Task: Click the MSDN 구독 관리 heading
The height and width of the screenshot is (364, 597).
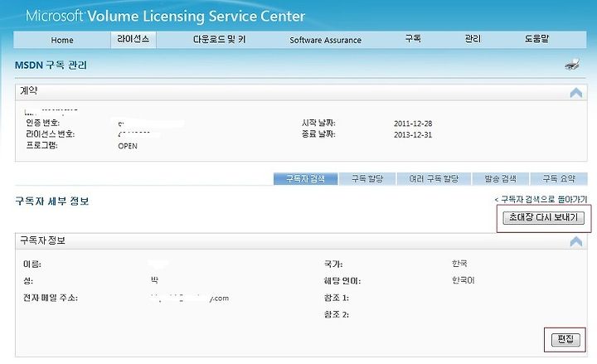Action: pos(51,66)
